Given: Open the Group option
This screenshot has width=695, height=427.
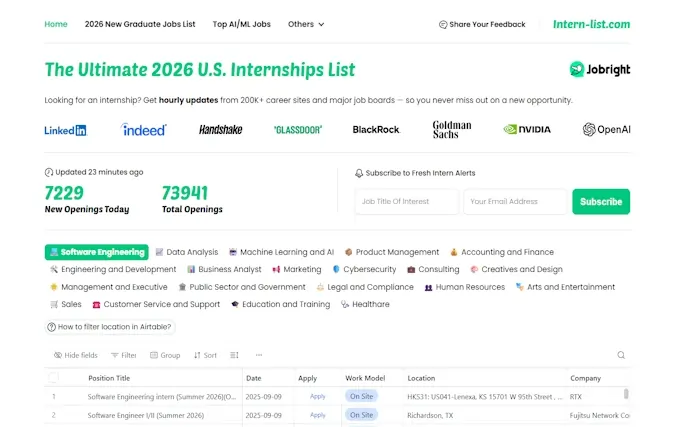Looking at the screenshot, I should tap(165, 355).
